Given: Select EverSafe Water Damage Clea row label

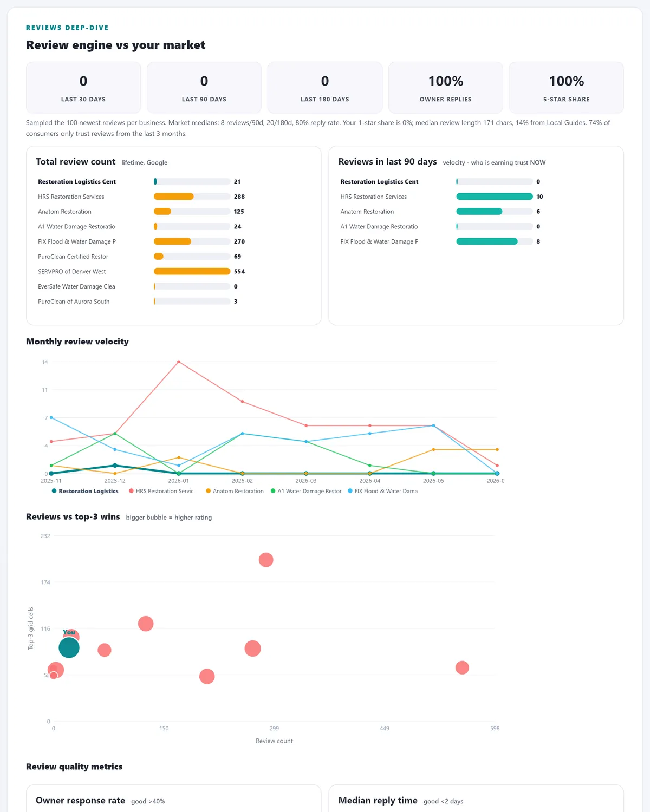Looking at the screenshot, I should tap(76, 286).
